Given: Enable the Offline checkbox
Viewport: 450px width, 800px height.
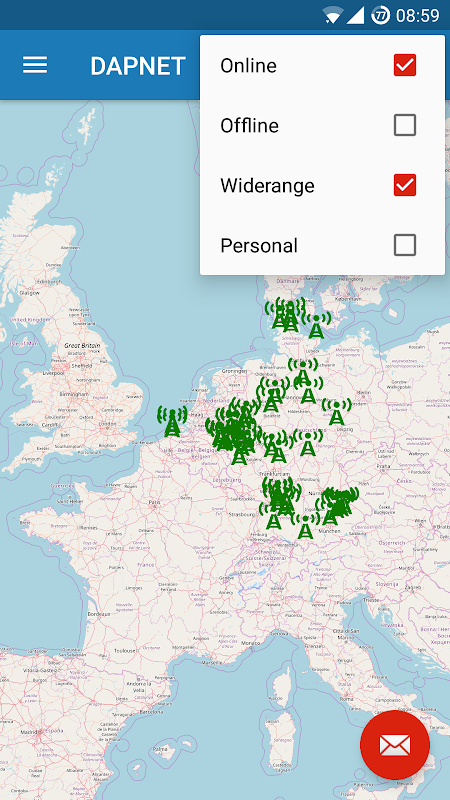Looking at the screenshot, I should point(405,125).
